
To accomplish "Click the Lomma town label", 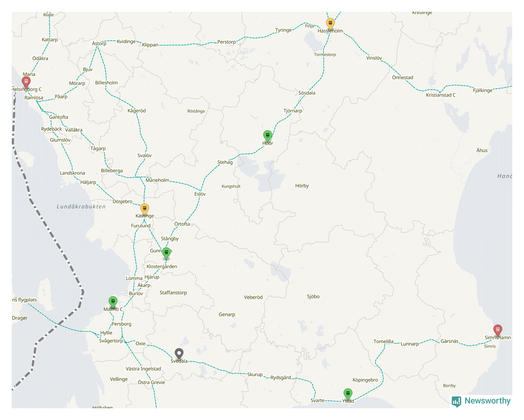I will 134,278.
